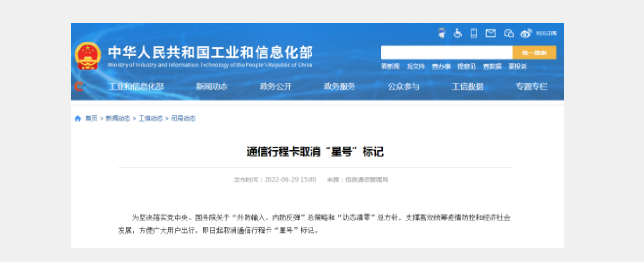This screenshot has width=644, height=262.
Task: Open the 政务公开 nav menu
Action: [x=276, y=86]
